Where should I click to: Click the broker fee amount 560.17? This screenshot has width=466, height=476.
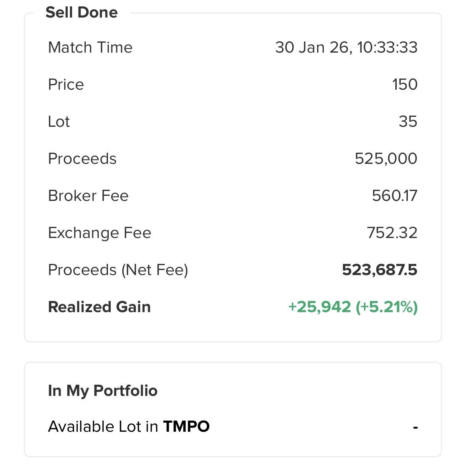(x=394, y=196)
